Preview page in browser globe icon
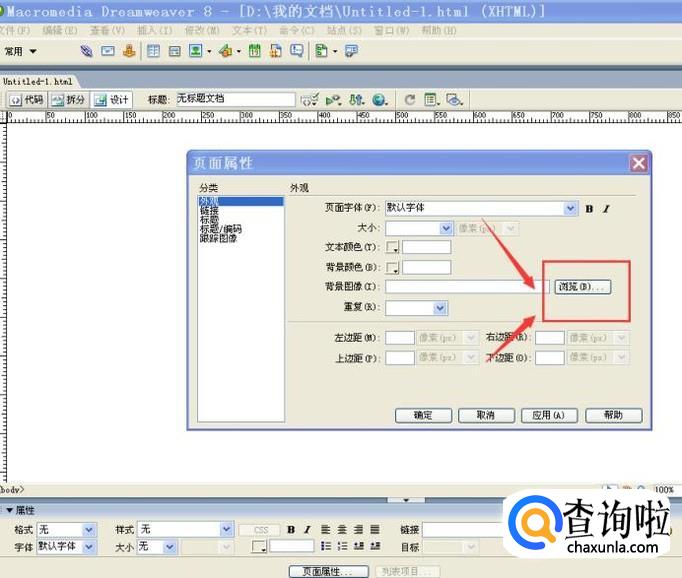 pyautogui.click(x=379, y=100)
